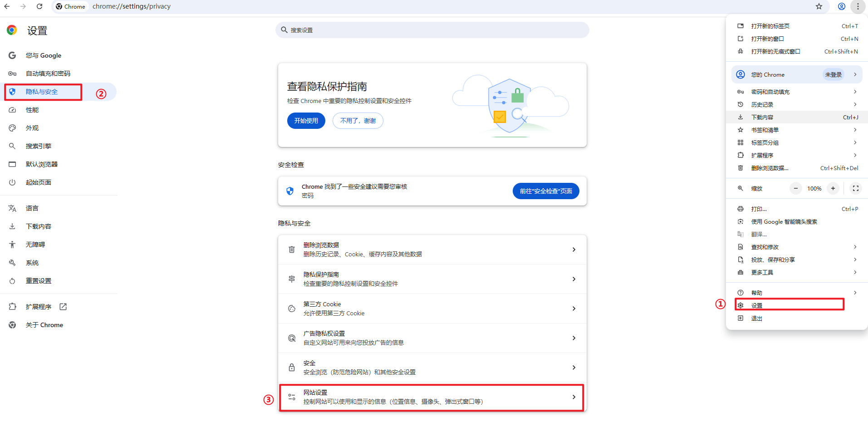
Task: Open the 历史记录 submenu
Action: click(797, 104)
